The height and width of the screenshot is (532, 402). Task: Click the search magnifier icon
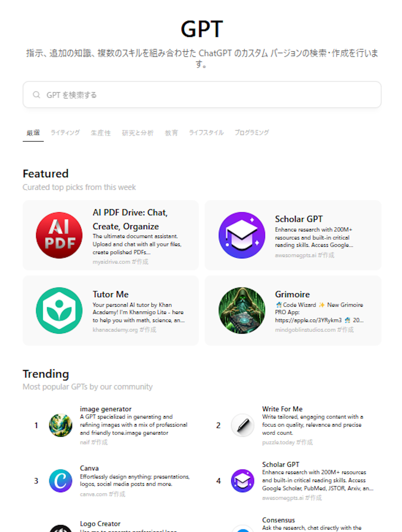[x=36, y=95]
